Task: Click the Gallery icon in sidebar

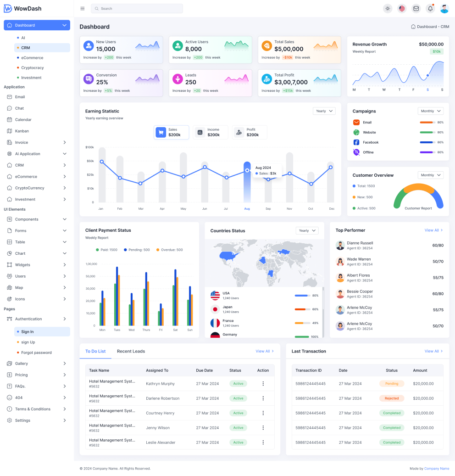Action: (10, 364)
